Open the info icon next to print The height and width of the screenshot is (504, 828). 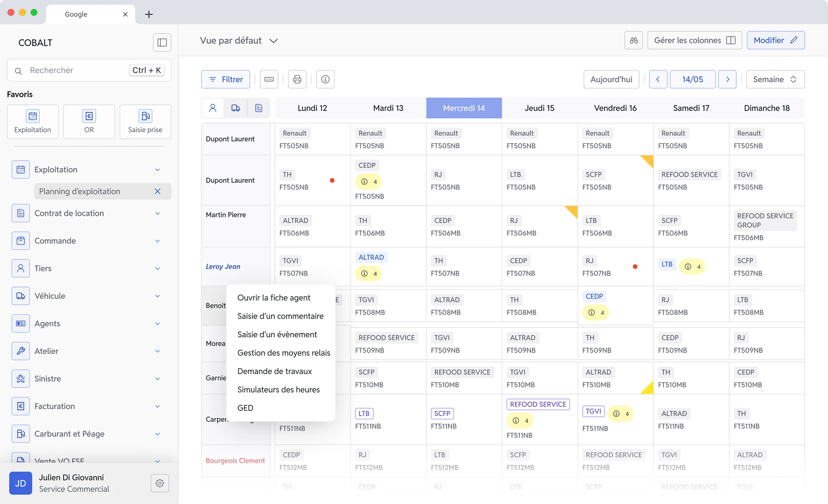coord(325,79)
